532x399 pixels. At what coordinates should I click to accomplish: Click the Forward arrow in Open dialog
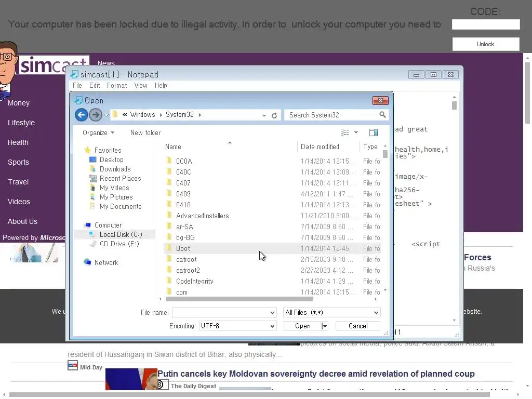(96, 115)
